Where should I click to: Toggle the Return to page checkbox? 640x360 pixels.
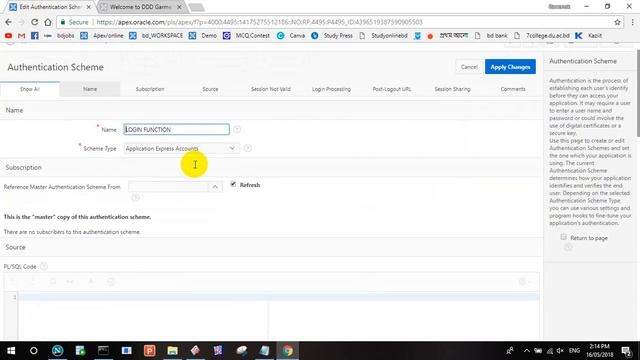point(563,237)
